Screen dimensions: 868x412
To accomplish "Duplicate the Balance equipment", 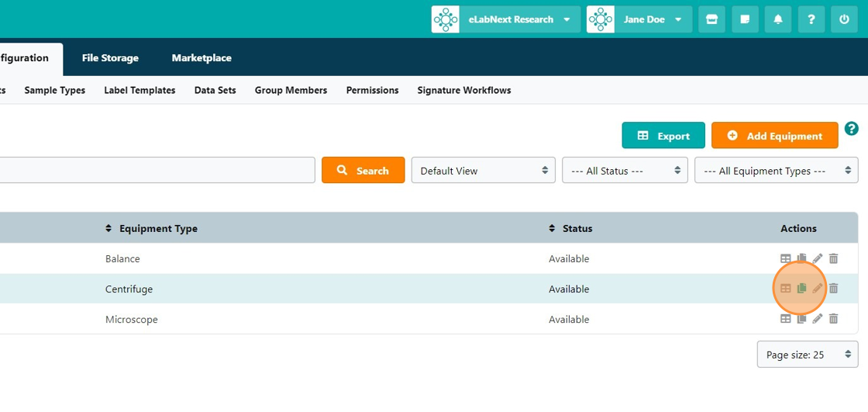I will 801,258.
